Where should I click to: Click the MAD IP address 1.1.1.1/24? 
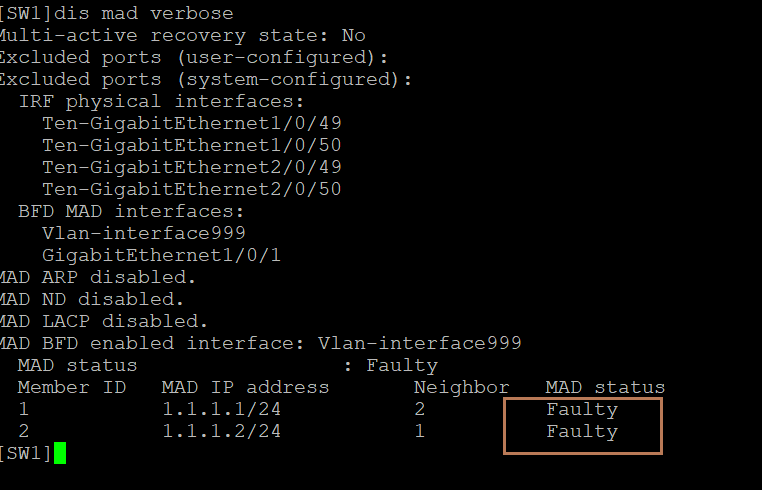(x=221, y=409)
